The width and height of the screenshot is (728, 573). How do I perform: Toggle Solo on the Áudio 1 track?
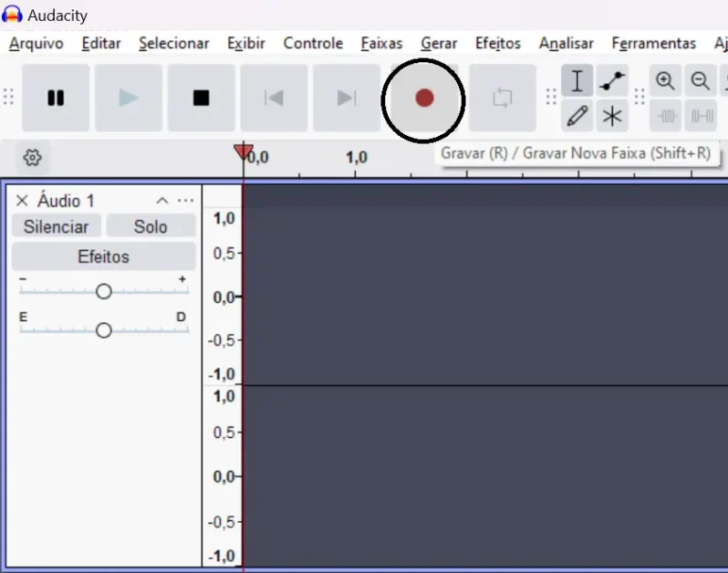click(151, 226)
